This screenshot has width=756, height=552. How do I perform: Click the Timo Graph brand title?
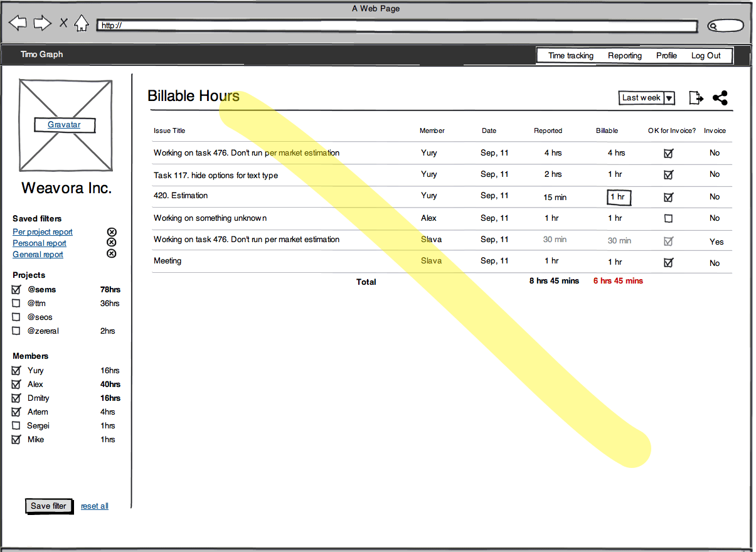[x=41, y=55]
